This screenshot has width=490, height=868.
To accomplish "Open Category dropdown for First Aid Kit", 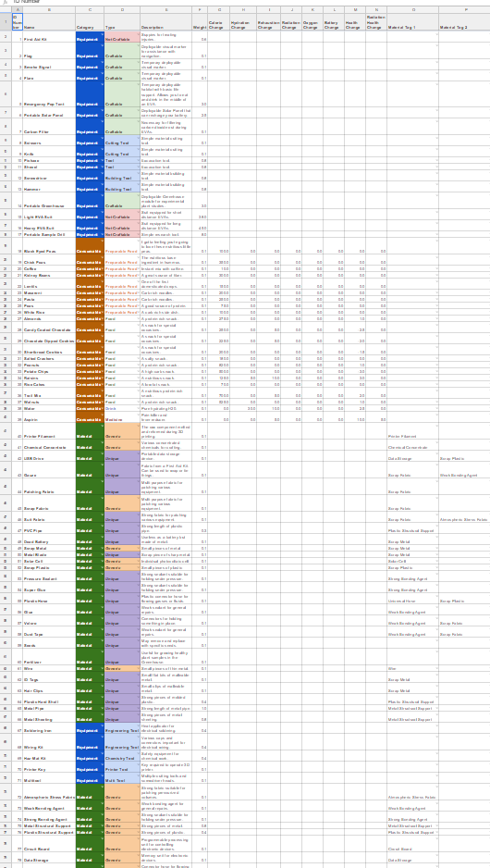I will point(102,32).
